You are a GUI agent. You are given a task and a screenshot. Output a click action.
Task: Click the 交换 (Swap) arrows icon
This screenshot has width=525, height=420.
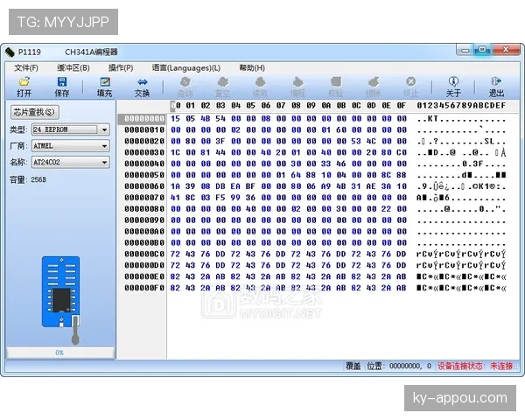coord(142,86)
